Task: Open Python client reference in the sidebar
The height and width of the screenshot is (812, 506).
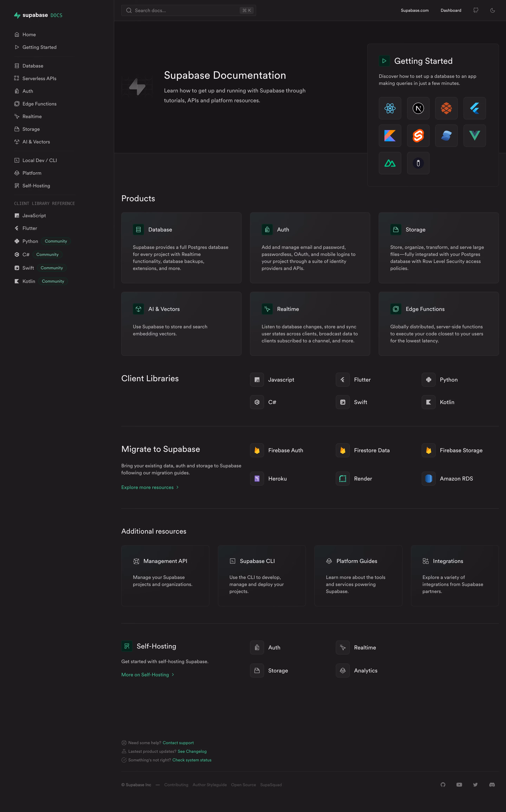Action: pyautogui.click(x=42, y=241)
